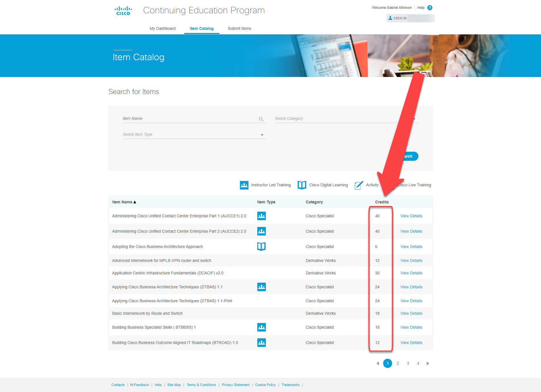This screenshot has height=392, width=541.
Task: View Details for Adopting Cisco Business Architecture
Action: coord(411,247)
